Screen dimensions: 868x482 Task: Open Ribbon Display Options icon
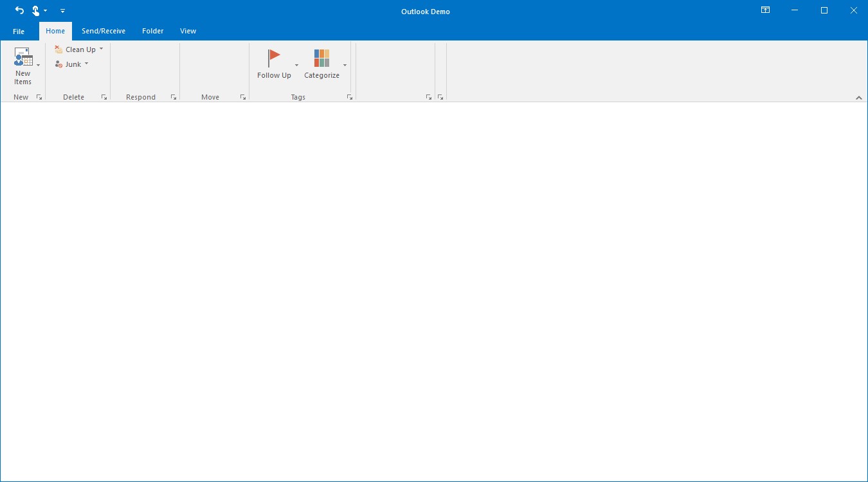(x=765, y=10)
